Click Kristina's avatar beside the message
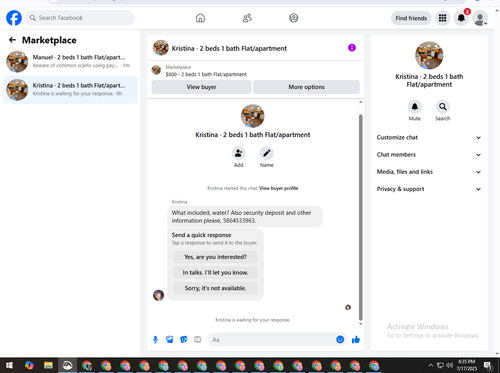This screenshot has width=500, height=373. pos(158,295)
